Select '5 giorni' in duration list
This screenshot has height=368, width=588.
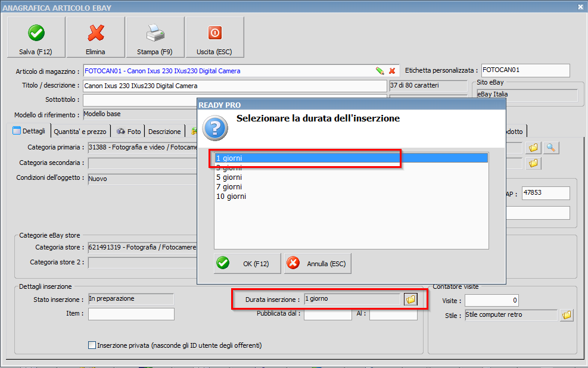click(x=351, y=177)
